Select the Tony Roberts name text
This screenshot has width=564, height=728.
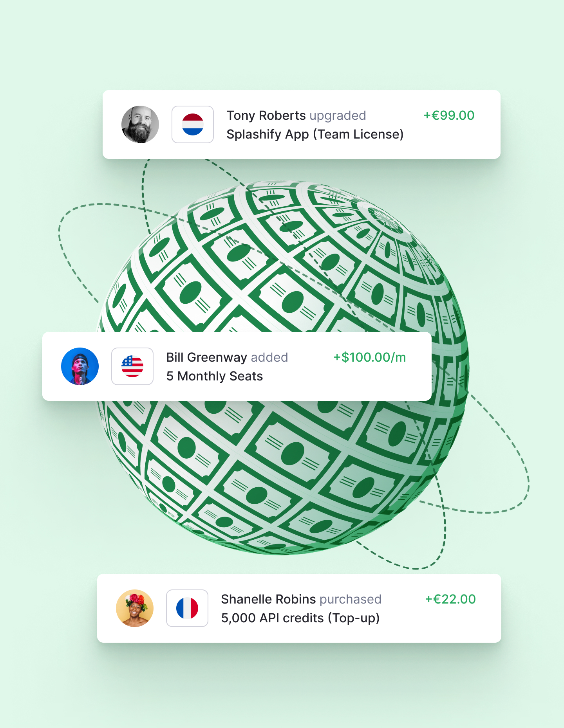tap(266, 115)
